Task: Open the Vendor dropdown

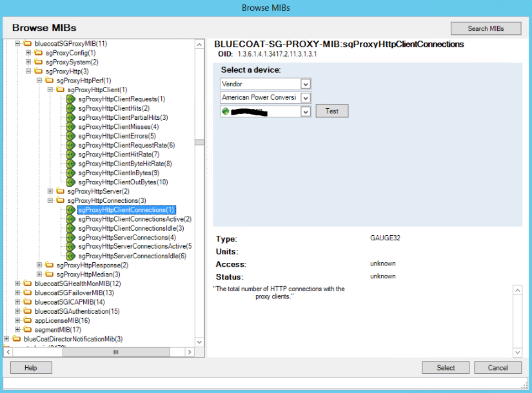Action: [x=306, y=84]
